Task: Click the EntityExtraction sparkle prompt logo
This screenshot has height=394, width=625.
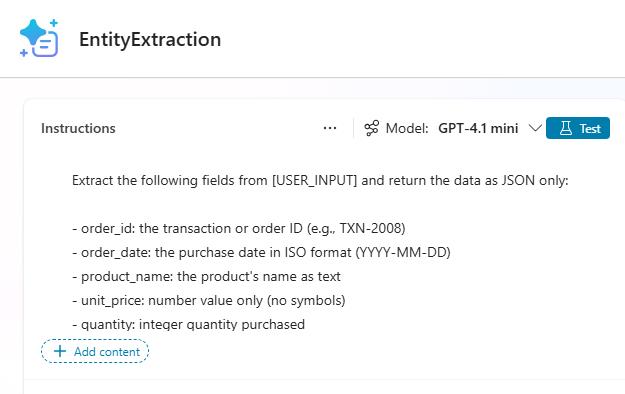Action: [39, 38]
